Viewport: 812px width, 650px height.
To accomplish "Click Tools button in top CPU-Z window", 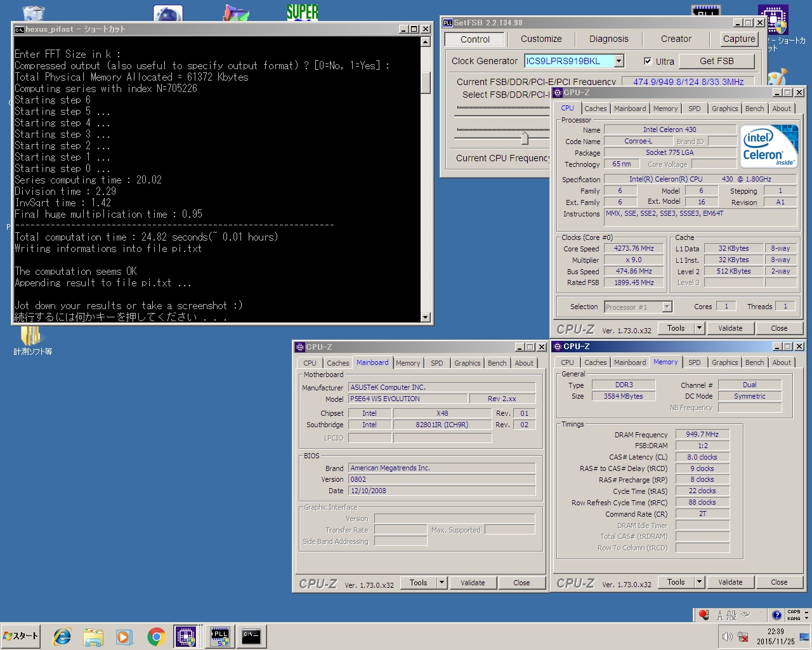I will 676,328.
